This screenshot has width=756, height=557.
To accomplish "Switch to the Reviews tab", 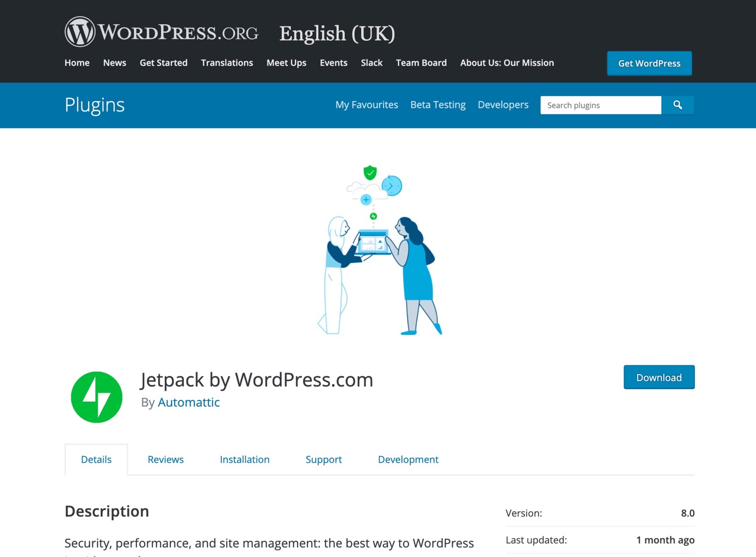I will click(165, 459).
